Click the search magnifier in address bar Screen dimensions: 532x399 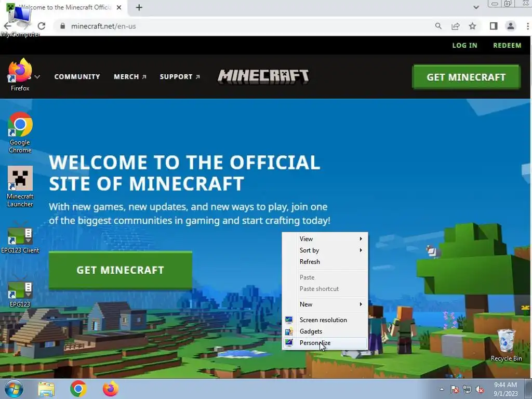pos(438,26)
